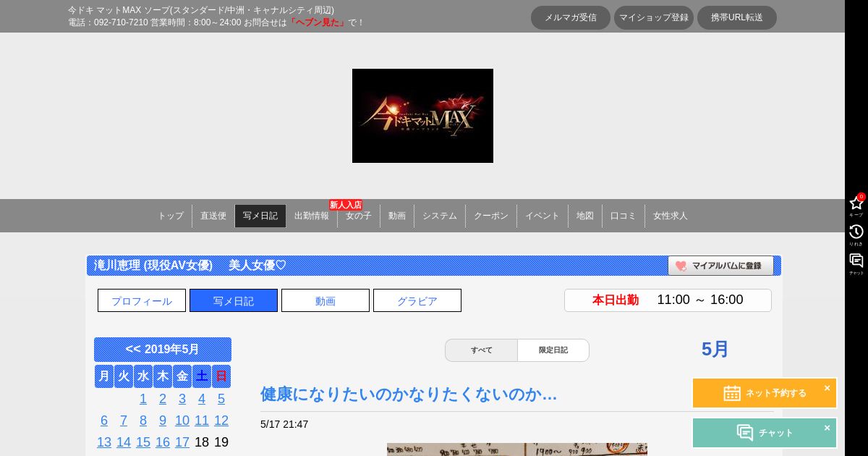Image resolution: width=868 pixels, height=456 pixels.
Task: Open システム in the navigation bar
Action: pos(440,216)
